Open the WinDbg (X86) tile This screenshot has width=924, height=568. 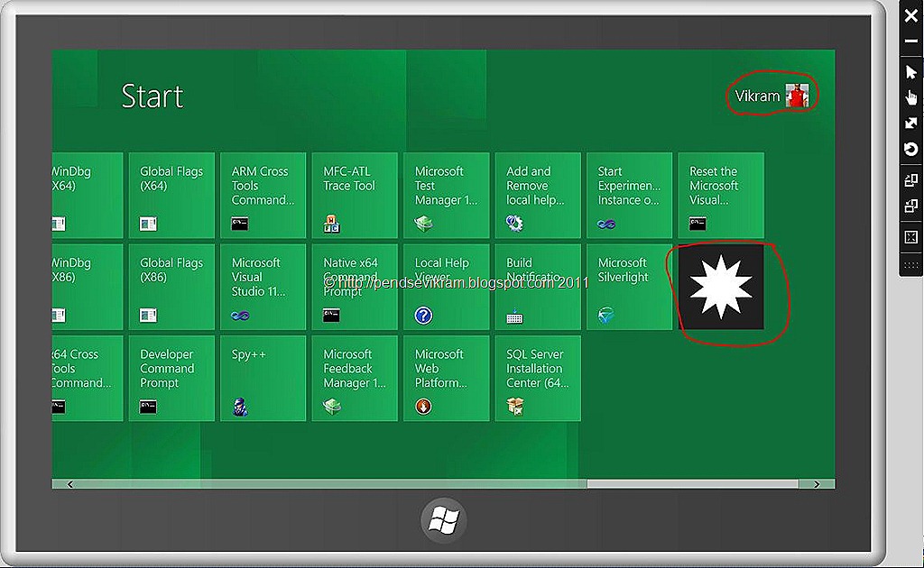pos(88,287)
